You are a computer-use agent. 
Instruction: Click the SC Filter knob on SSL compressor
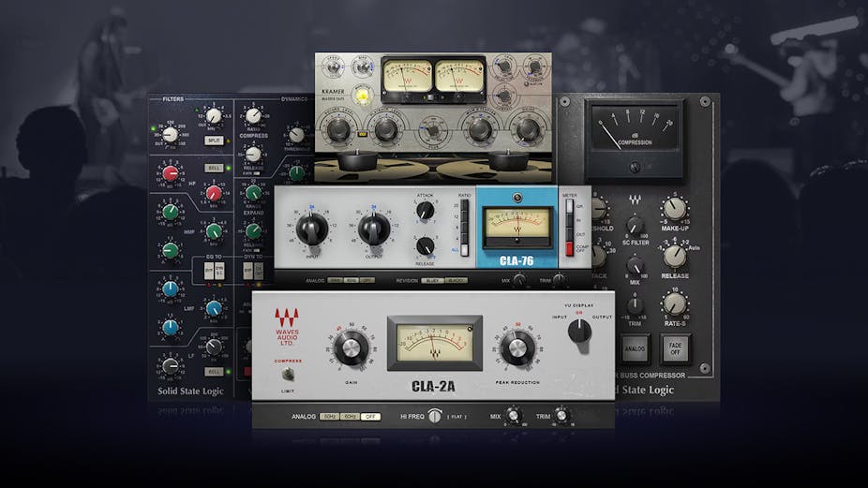(x=635, y=226)
